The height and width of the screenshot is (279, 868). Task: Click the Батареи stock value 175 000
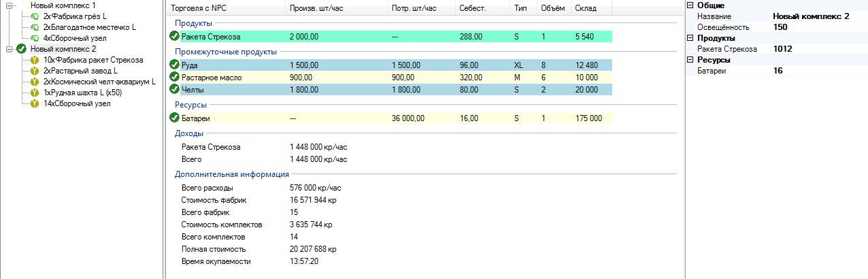point(588,118)
